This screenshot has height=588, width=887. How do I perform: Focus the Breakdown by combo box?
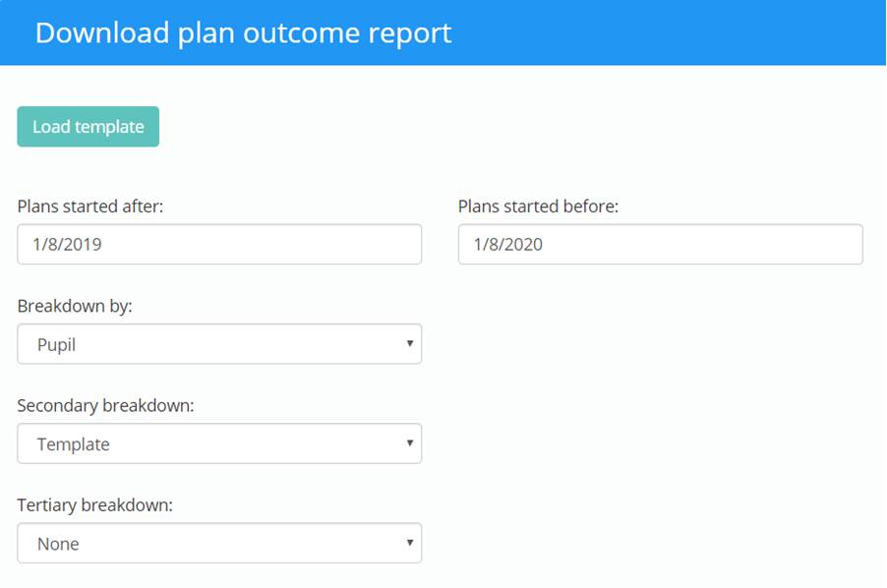[x=218, y=343]
